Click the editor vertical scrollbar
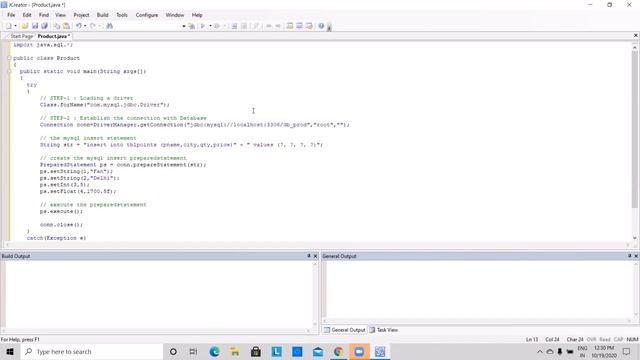640x360 pixels. point(635,129)
